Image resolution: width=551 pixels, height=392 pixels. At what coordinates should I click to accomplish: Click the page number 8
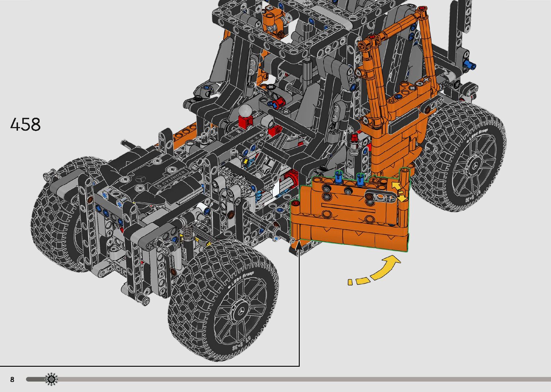click(x=12, y=379)
